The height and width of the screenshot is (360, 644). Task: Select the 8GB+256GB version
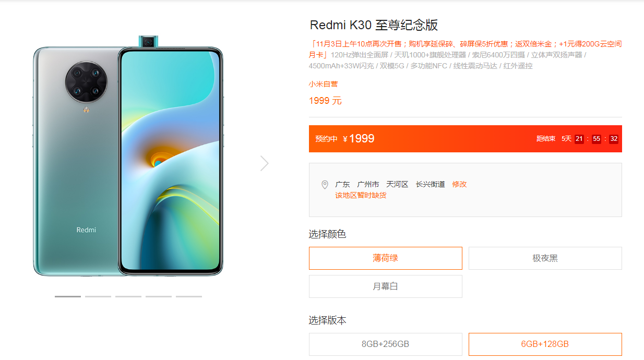[386, 344]
